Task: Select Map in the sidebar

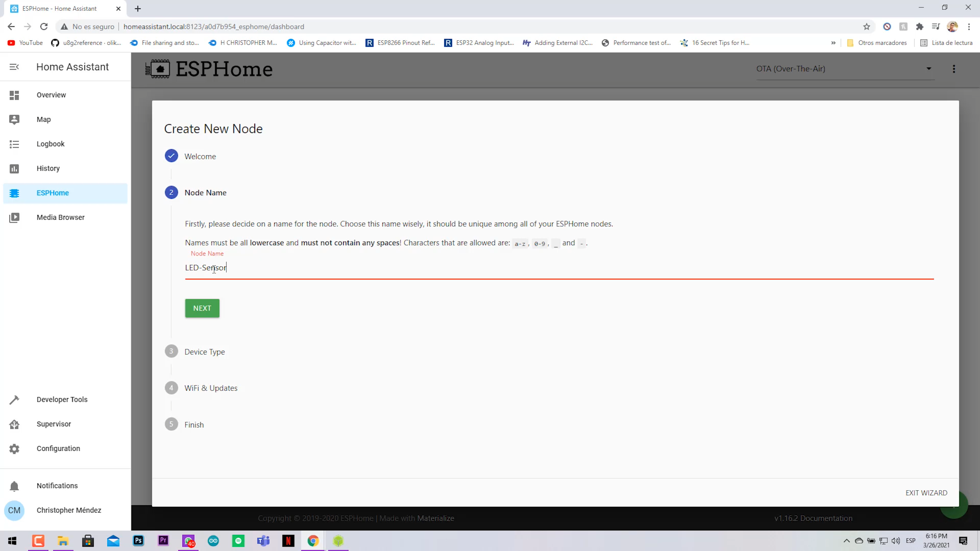Action: point(44,119)
